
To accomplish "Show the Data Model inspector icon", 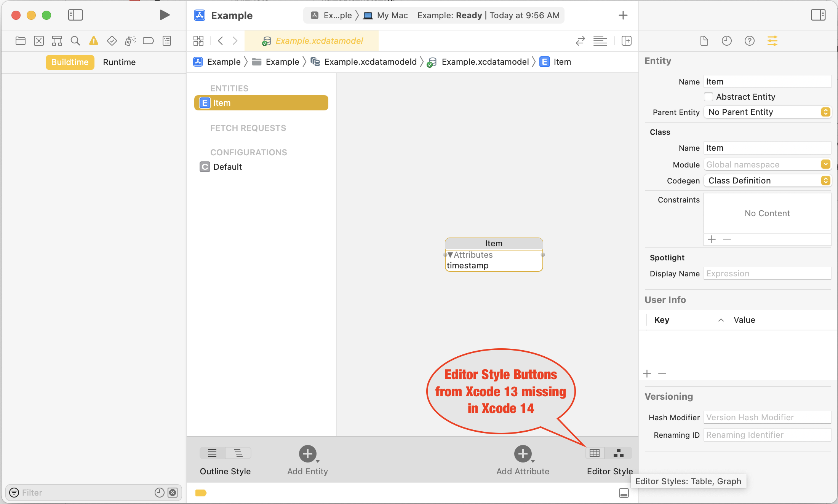I will tap(772, 41).
